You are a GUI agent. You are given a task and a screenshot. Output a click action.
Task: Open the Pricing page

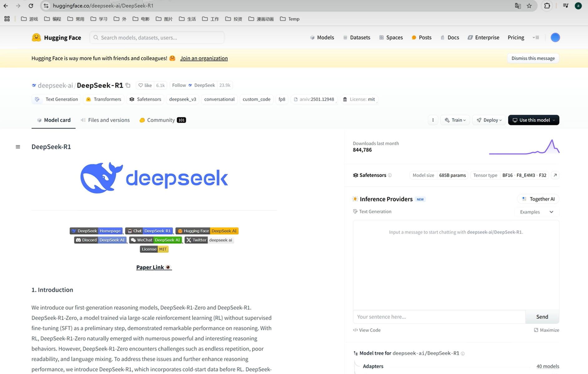pyautogui.click(x=516, y=37)
